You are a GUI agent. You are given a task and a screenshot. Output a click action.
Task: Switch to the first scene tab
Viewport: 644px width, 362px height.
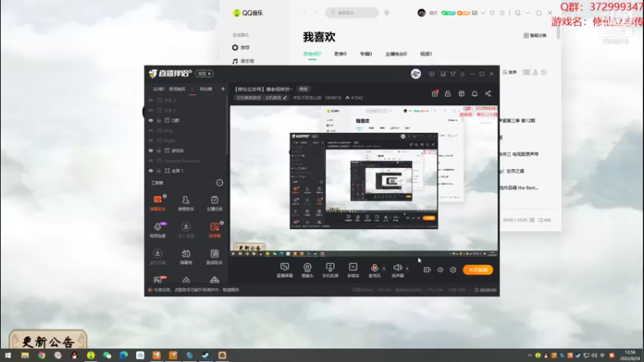(x=159, y=88)
